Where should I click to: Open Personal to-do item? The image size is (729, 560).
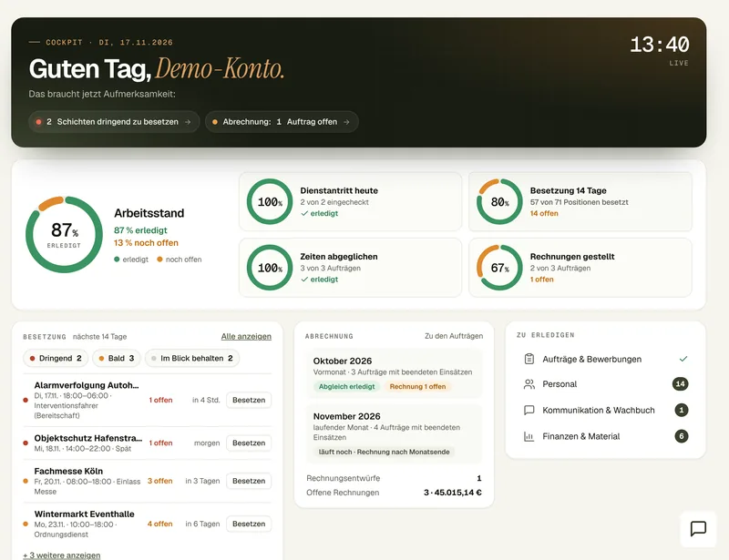click(605, 384)
